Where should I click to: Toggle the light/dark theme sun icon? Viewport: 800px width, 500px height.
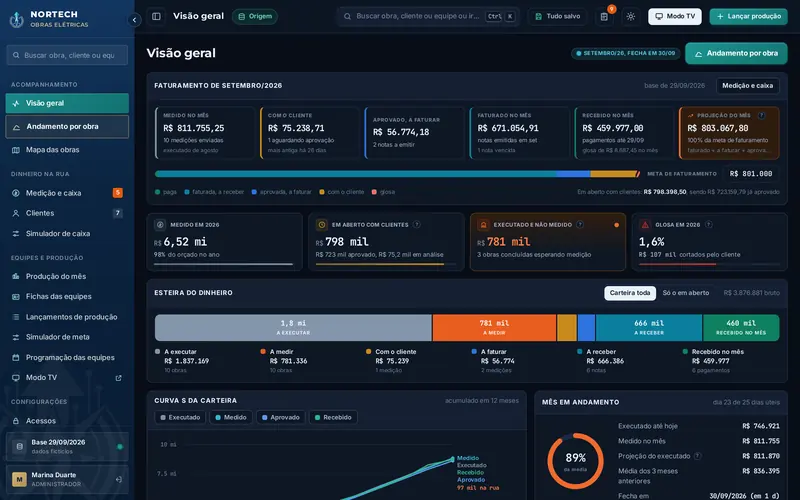click(x=631, y=16)
